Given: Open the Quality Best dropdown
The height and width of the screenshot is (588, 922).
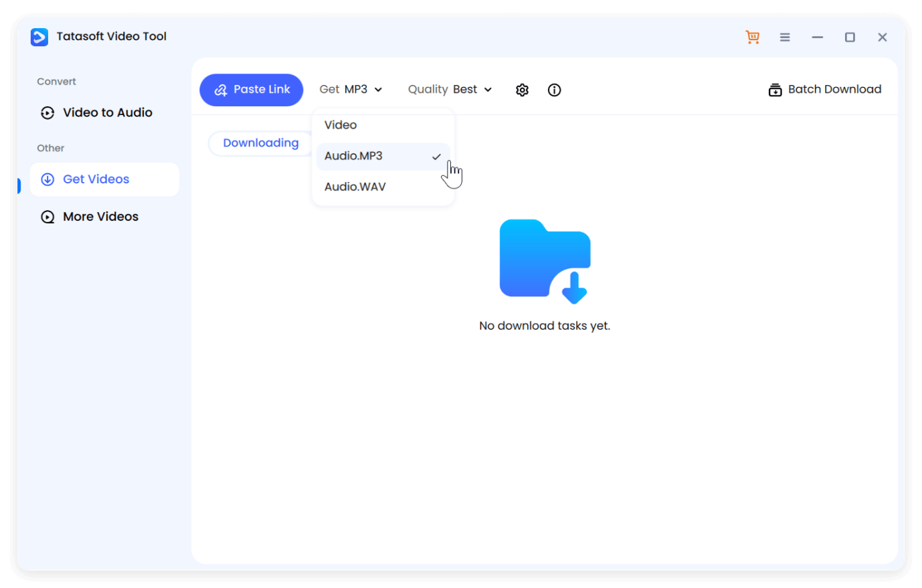Looking at the screenshot, I should pyautogui.click(x=450, y=89).
